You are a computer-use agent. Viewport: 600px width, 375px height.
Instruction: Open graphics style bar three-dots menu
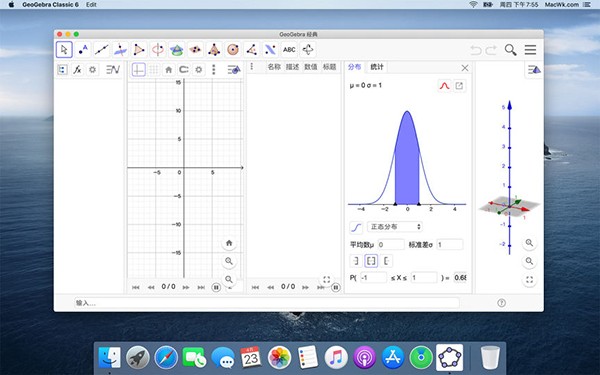point(214,70)
